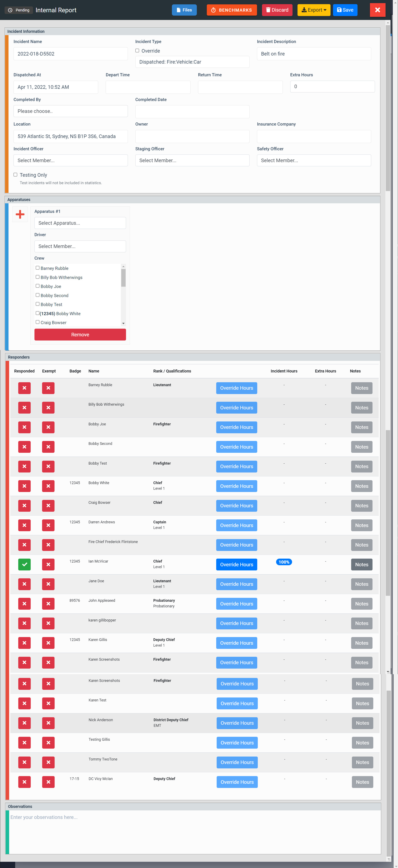Open the Incident Officer member selector
Screen dimensions: 398x868
tap(70, 160)
